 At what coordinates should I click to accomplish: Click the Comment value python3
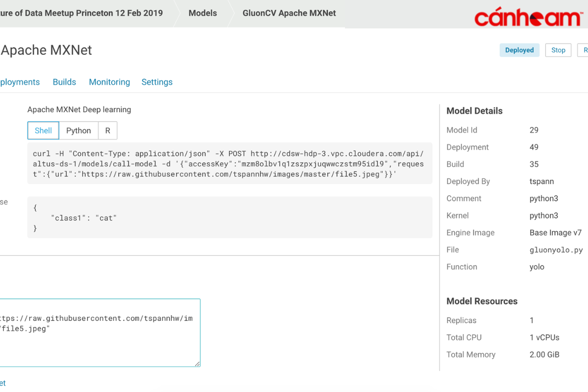(544, 198)
